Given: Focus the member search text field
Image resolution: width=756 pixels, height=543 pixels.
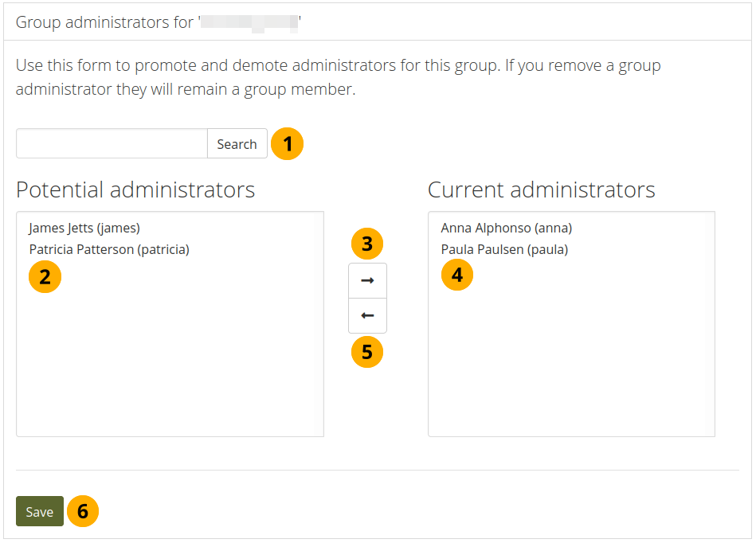Looking at the screenshot, I should (x=112, y=144).
